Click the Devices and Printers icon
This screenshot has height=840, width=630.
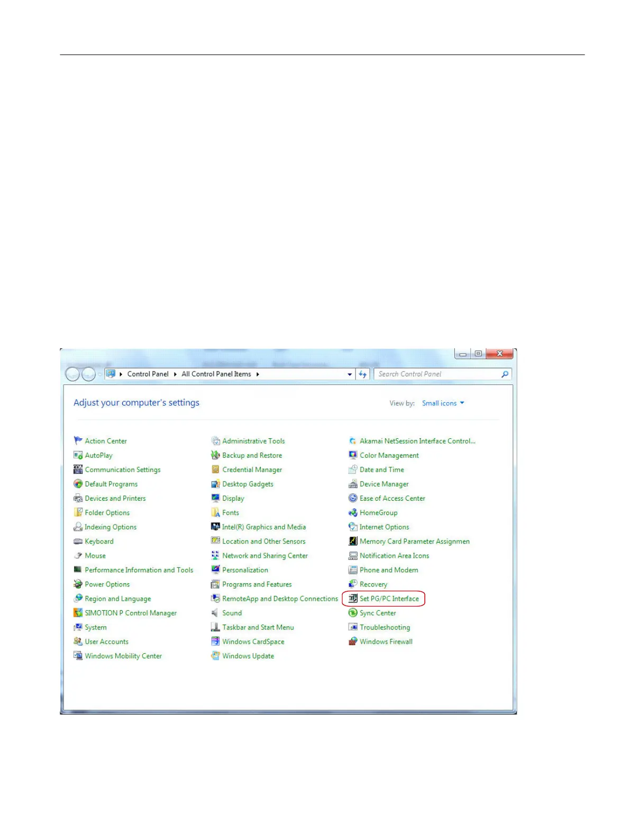(x=78, y=498)
